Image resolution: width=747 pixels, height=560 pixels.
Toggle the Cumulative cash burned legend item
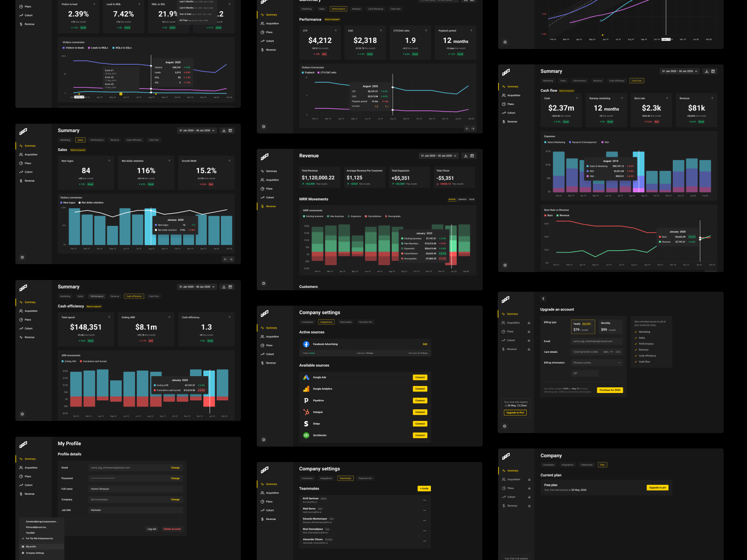[x=93, y=361]
